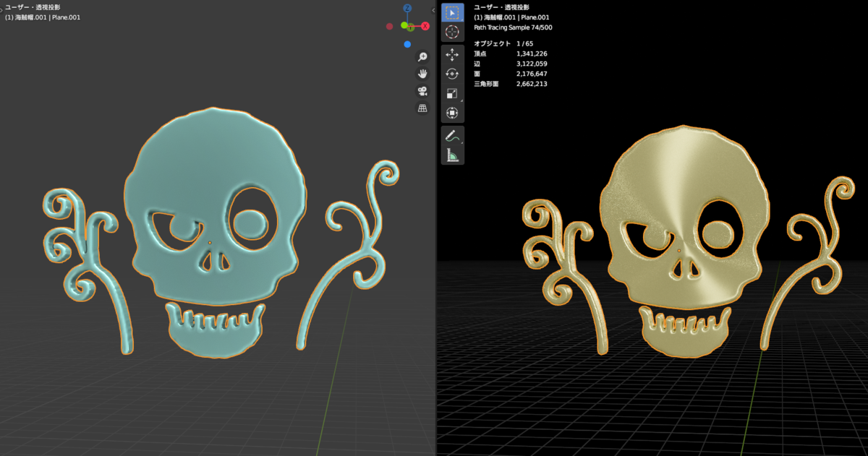Click the bright green Y axis gizmo dot
This screenshot has height=456, width=868.
click(x=405, y=25)
